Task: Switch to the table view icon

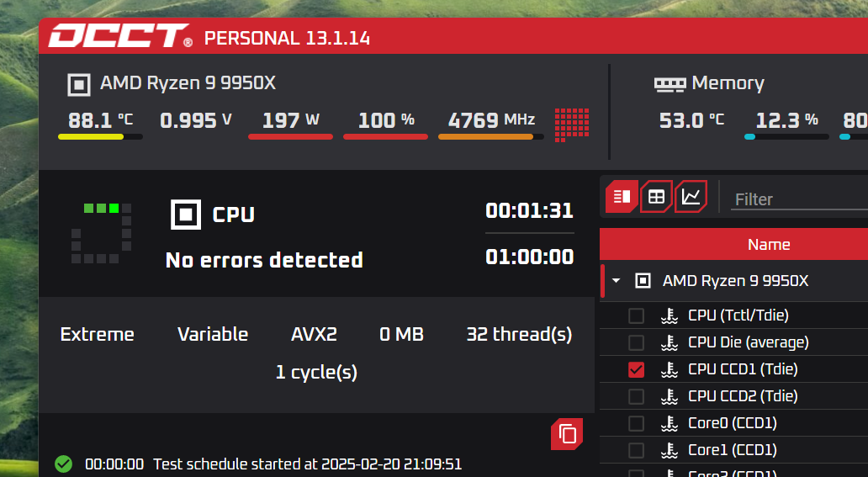Action: point(656,197)
